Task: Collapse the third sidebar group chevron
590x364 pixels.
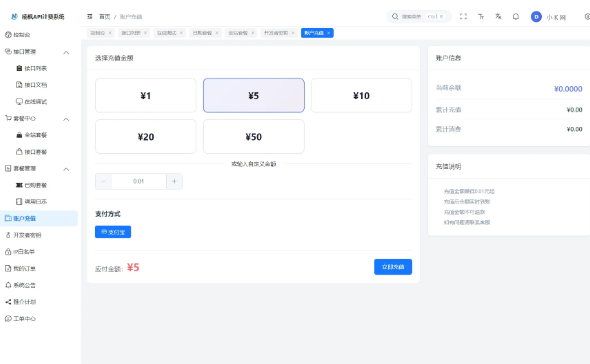Action: click(x=66, y=169)
